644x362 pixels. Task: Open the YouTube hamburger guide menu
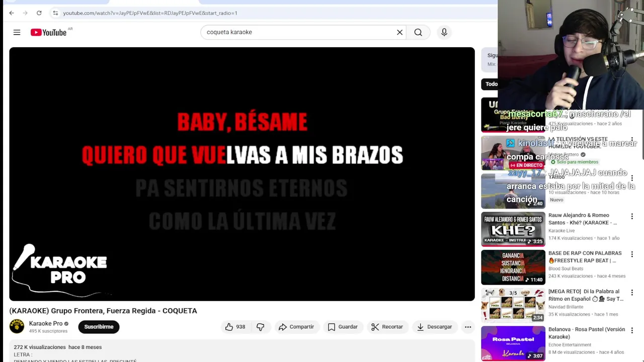[x=17, y=32]
